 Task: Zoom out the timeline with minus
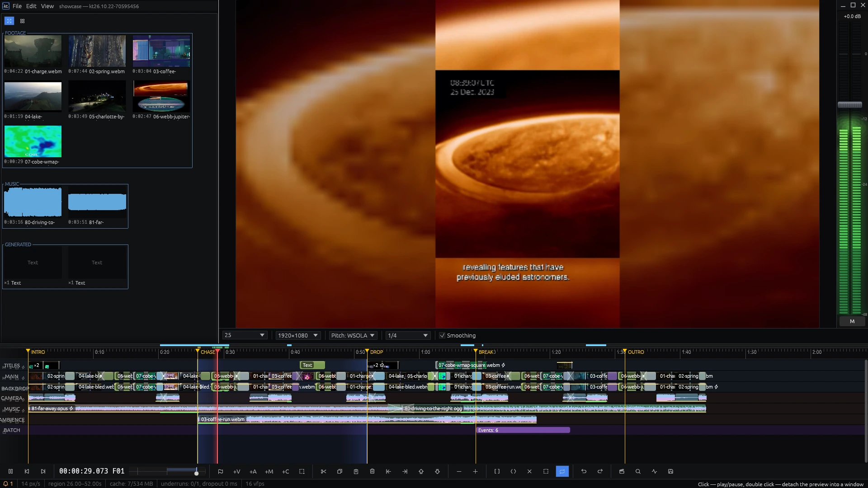(459, 471)
